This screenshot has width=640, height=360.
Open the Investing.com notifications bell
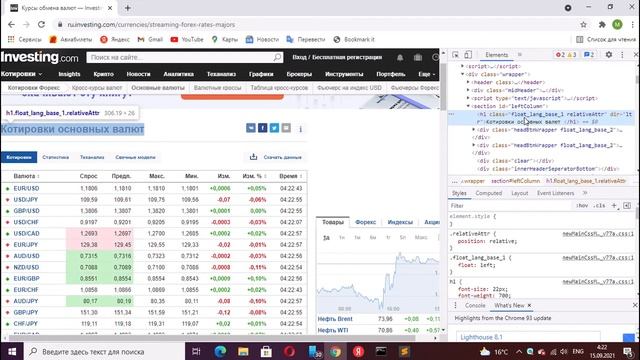click(400, 58)
